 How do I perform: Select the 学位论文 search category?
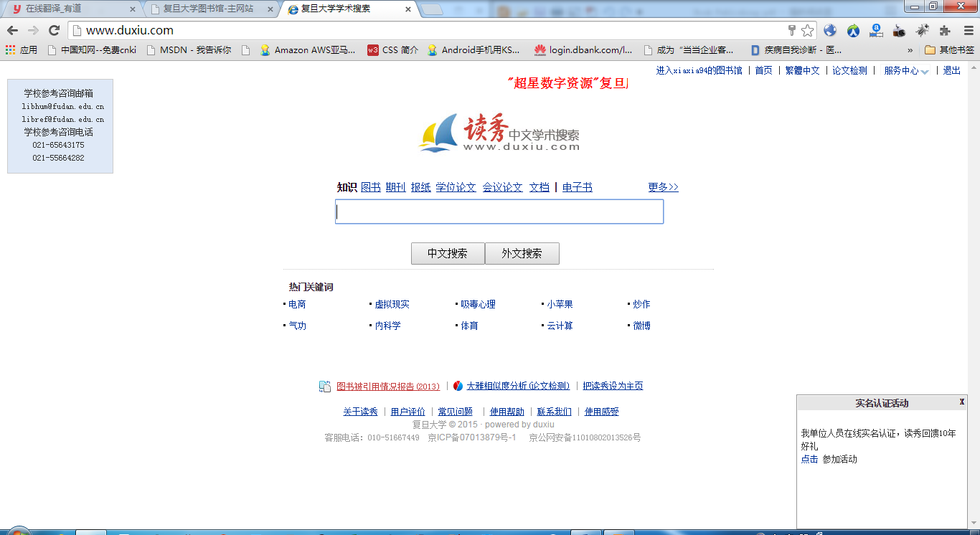coord(456,187)
